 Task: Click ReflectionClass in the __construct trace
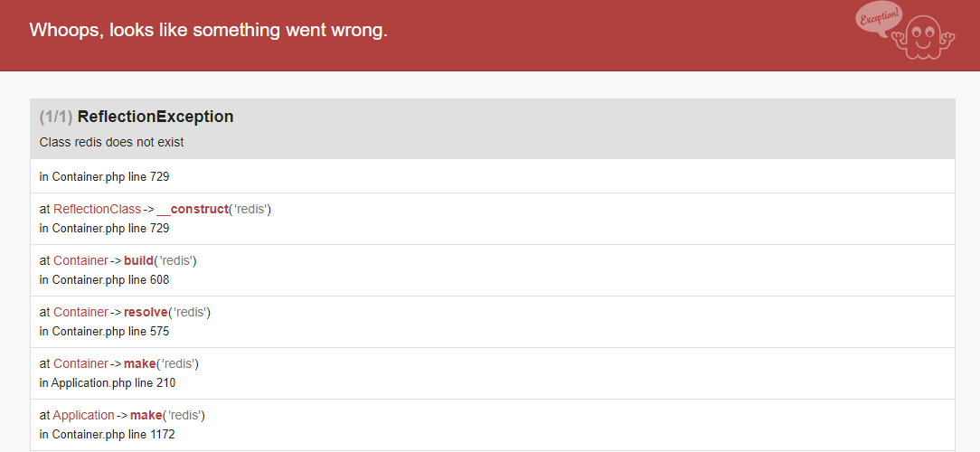97,209
